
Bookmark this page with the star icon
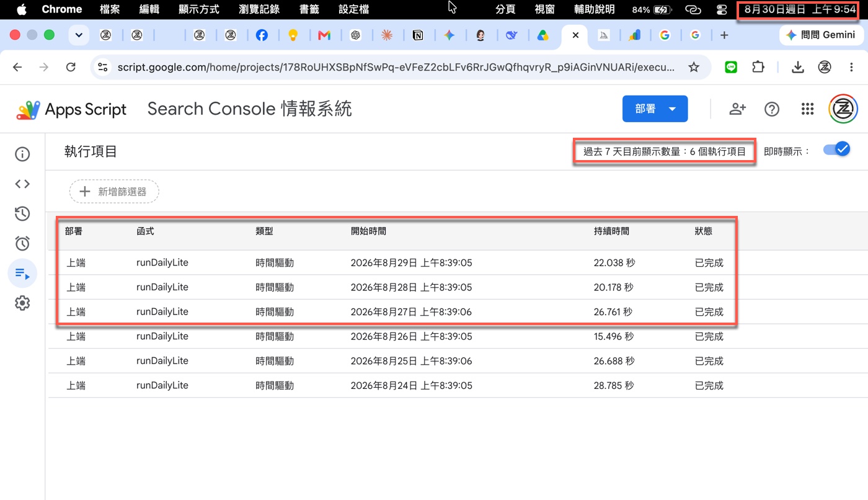pos(694,67)
